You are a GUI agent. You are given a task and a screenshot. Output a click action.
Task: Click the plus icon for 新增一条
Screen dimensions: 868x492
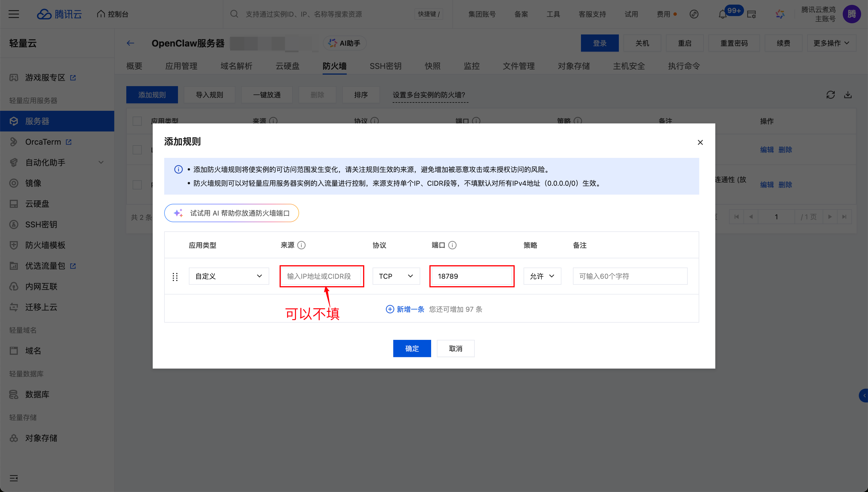click(x=390, y=309)
